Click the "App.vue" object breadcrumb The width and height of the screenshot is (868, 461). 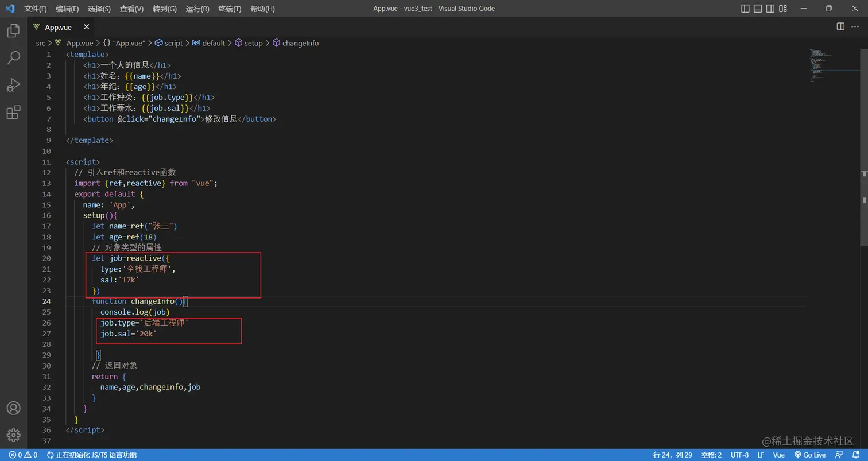tap(124, 43)
